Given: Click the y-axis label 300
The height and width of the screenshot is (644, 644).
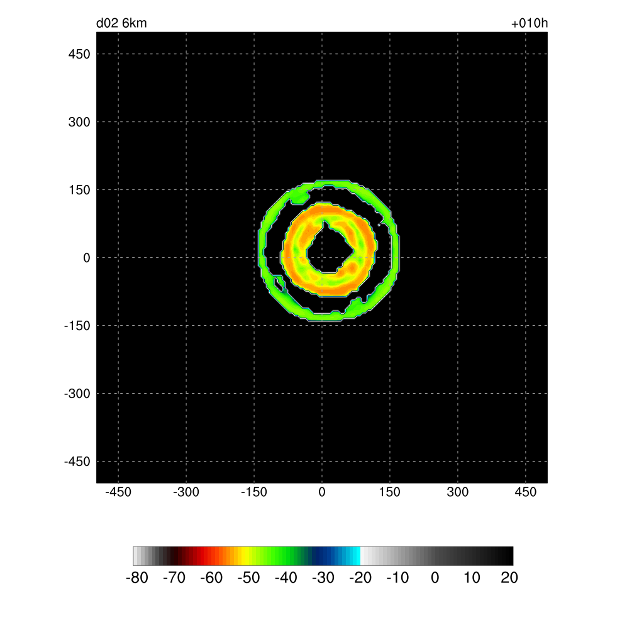Looking at the screenshot, I should point(79,122).
